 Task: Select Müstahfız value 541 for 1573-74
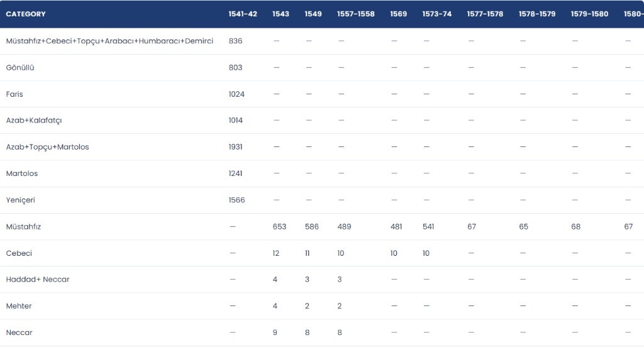pos(428,226)
